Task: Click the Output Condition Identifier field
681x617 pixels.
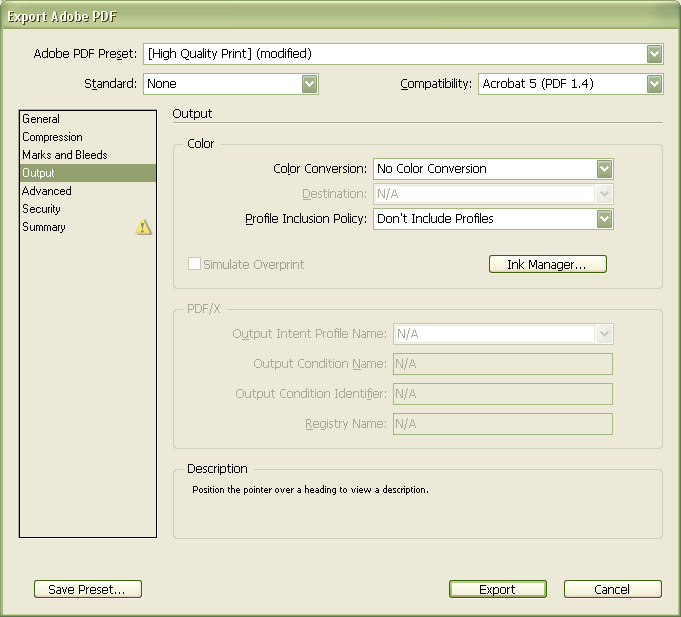Action: 503,394
